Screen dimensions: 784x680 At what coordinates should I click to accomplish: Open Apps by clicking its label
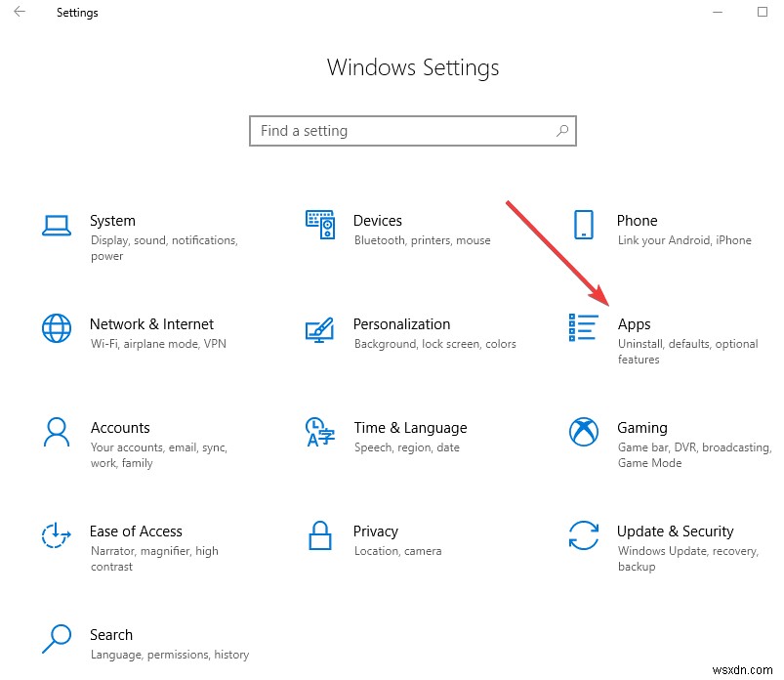tap(635, 324)
